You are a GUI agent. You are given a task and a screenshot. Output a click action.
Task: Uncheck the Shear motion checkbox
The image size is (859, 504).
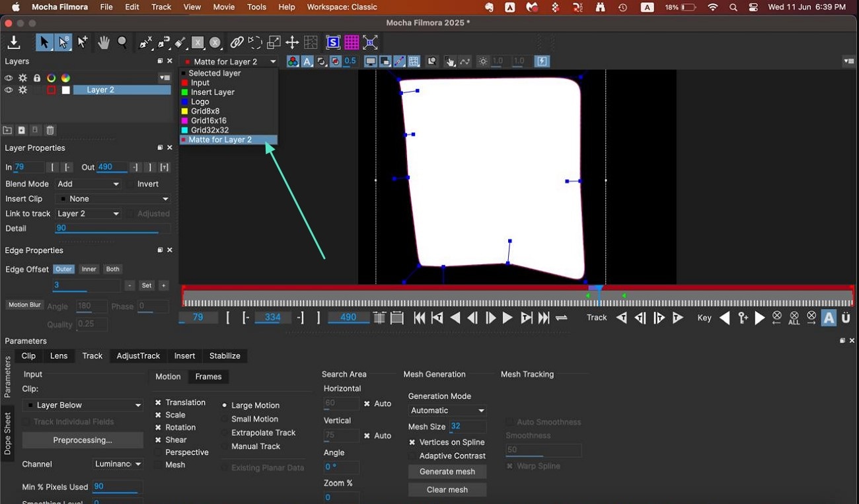tap(159, 440)
